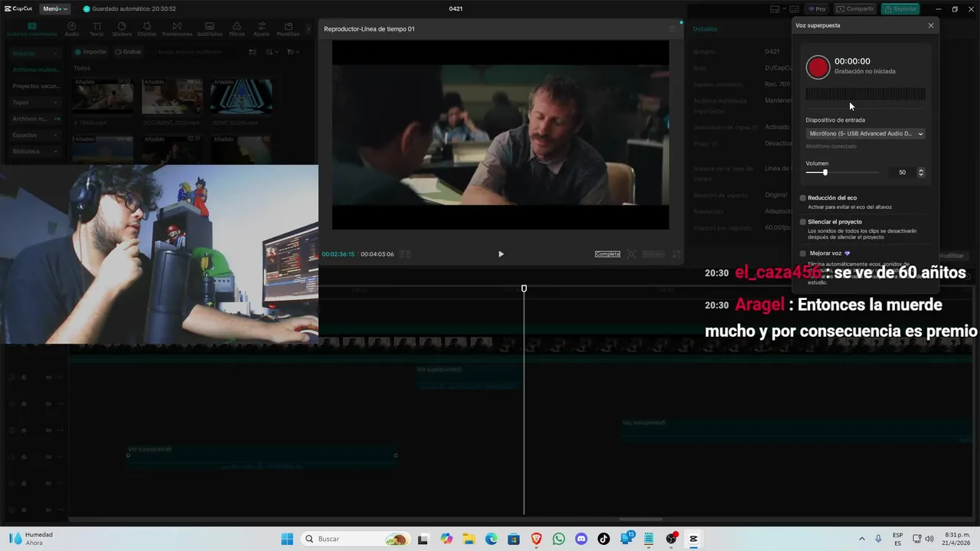Open the Dispositivo de entrada microphone dropdown
Screen dimensions: 980x551
pyautogui.click(x=865, y=133)
